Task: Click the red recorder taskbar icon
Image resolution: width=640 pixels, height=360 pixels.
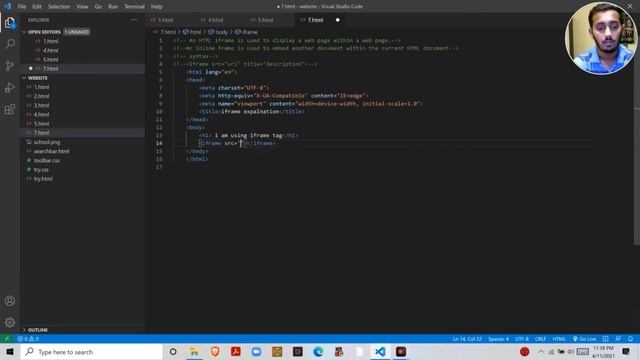Action: (401, 351)
